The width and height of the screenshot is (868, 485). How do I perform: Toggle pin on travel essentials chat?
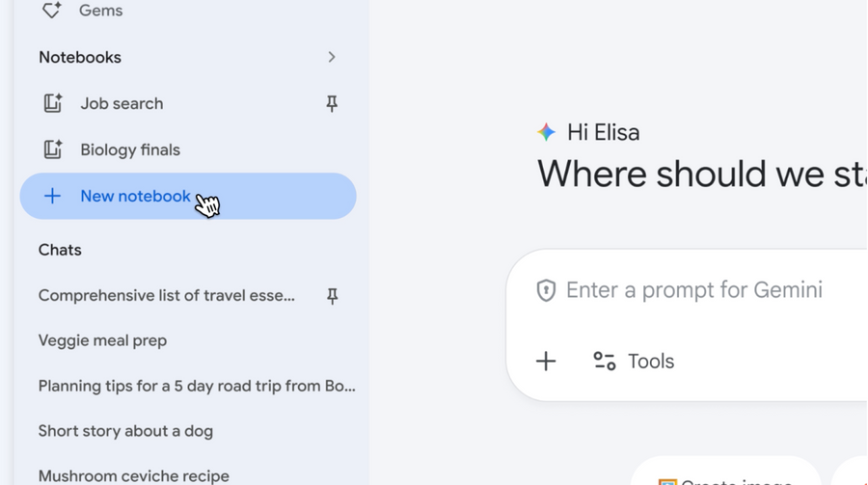coord(332,296)
